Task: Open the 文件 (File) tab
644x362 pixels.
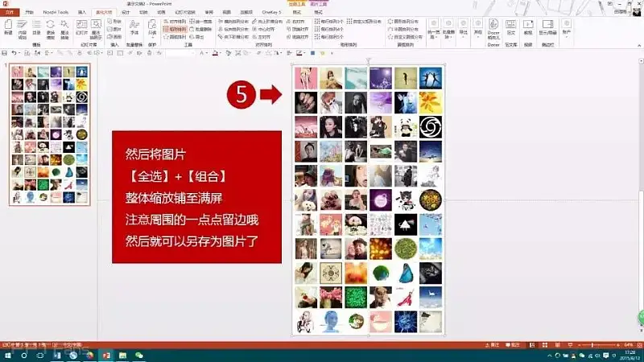Action: (x=8, y=13)
